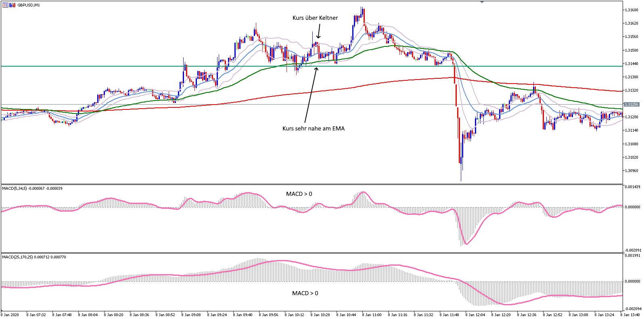Viewport: 644px width, 319px height.
Task: Toggle the one-click trading buy/sell icon
Action: pyautogui.click(x=12, y=5)
